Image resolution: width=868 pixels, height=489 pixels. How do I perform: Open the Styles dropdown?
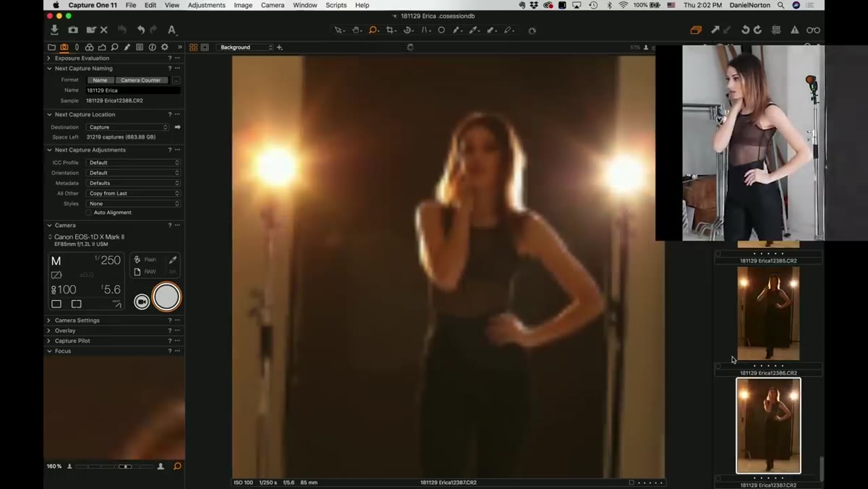(133, 203)
